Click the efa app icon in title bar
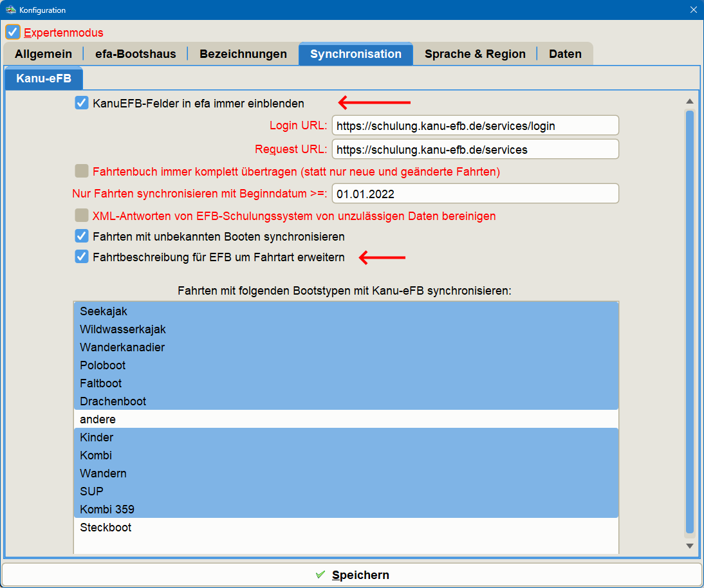The height and width of the screenshot is (588, 704). pos(10,10)
